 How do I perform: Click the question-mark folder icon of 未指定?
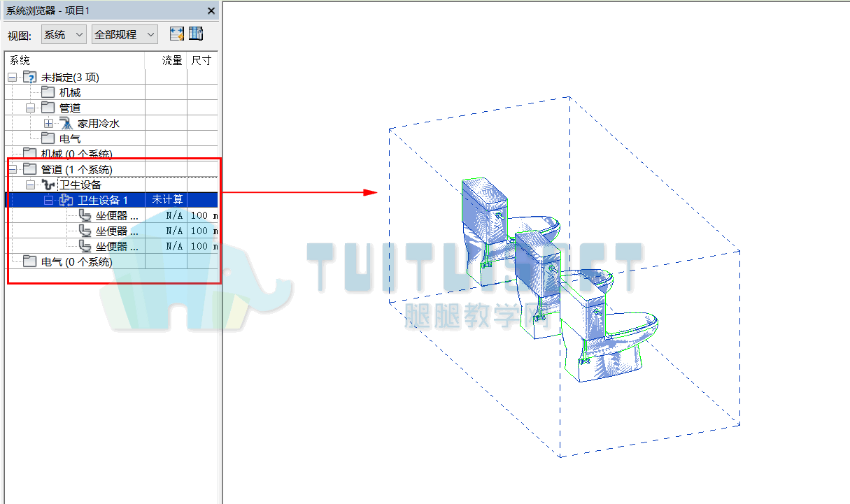(29, 77)
